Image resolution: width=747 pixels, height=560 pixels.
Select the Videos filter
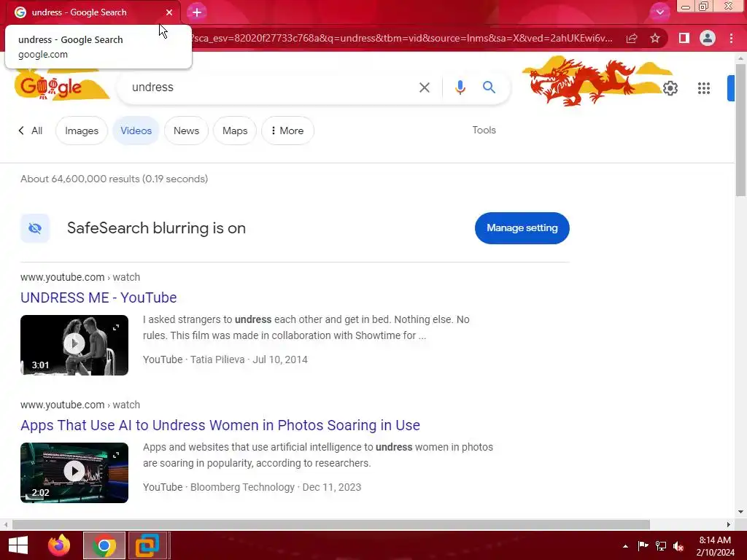(x=136, y=131)
